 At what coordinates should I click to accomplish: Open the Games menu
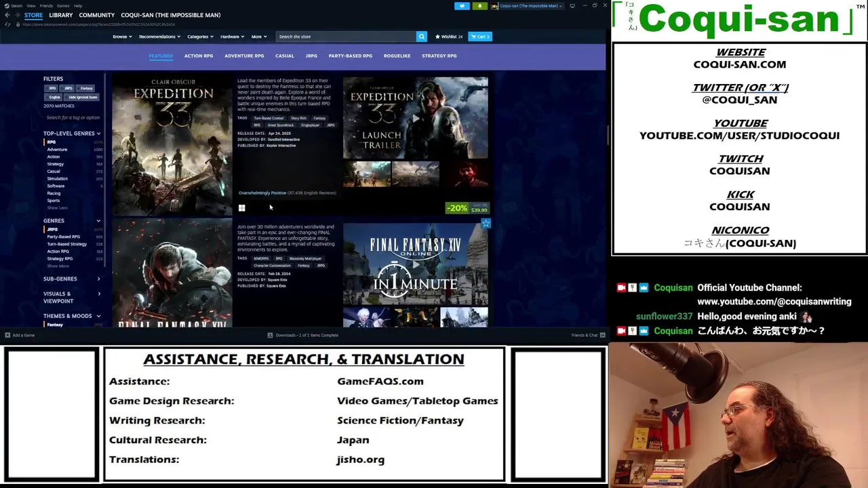pyautogui.click(x=63, y=5)
